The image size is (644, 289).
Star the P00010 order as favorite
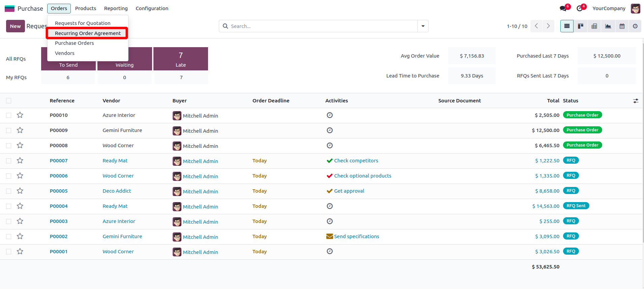[20, 115]
